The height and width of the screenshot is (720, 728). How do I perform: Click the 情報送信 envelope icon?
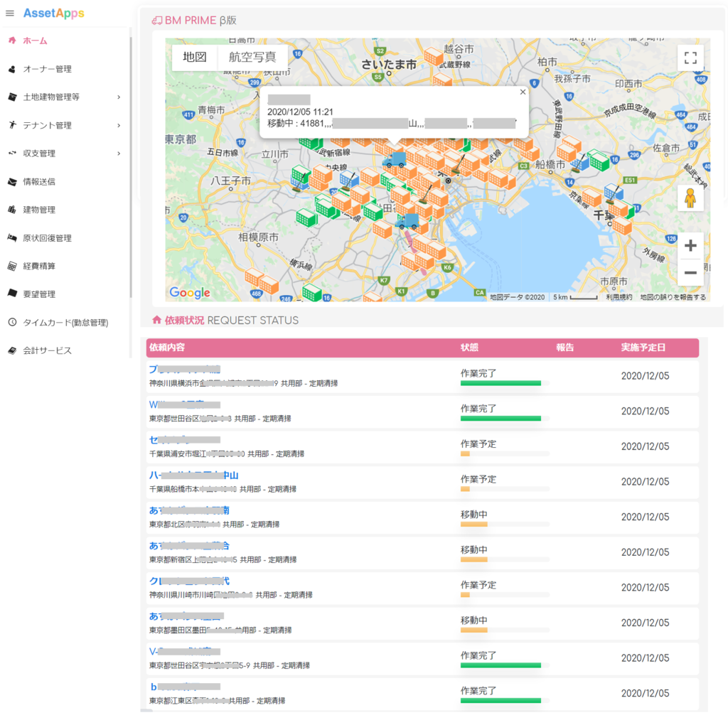[13, 181]
